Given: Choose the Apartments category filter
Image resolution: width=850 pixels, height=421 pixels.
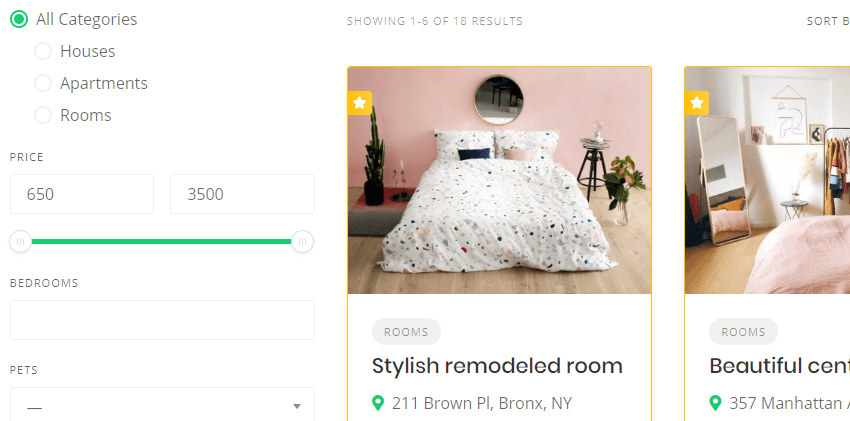Looking at the screenshot, I should pyautogui.click(x=43, y=83).
